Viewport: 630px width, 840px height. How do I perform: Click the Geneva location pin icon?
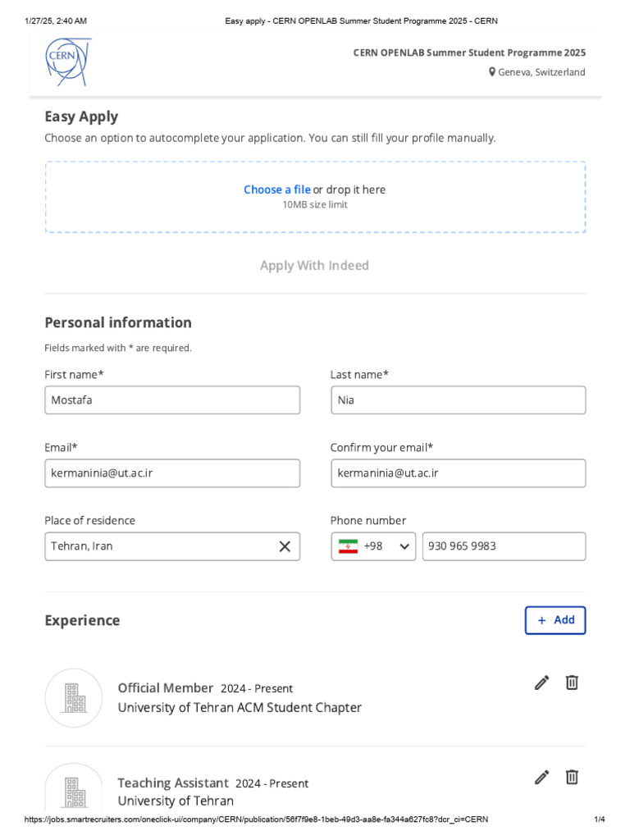pos(492,72)
